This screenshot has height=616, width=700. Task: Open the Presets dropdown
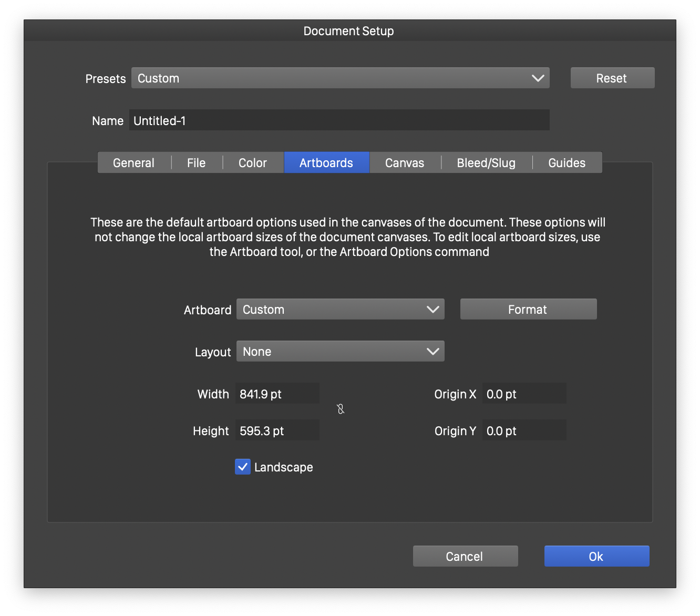tap(341, 78)
